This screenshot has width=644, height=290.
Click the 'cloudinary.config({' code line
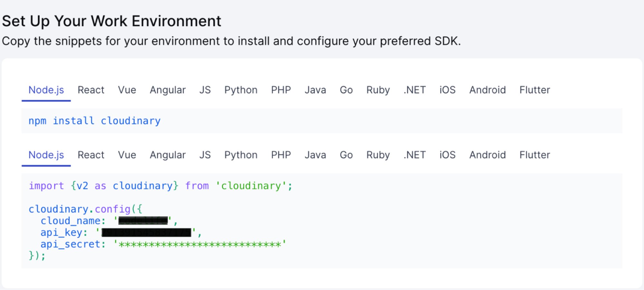click(x=85, y=209)
